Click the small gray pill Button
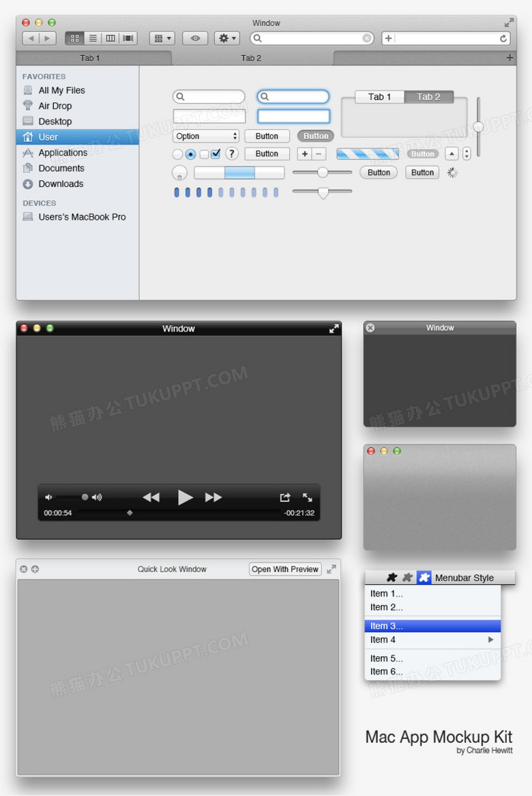This screenshot has height=796, width=532. (x=422, y=154)
